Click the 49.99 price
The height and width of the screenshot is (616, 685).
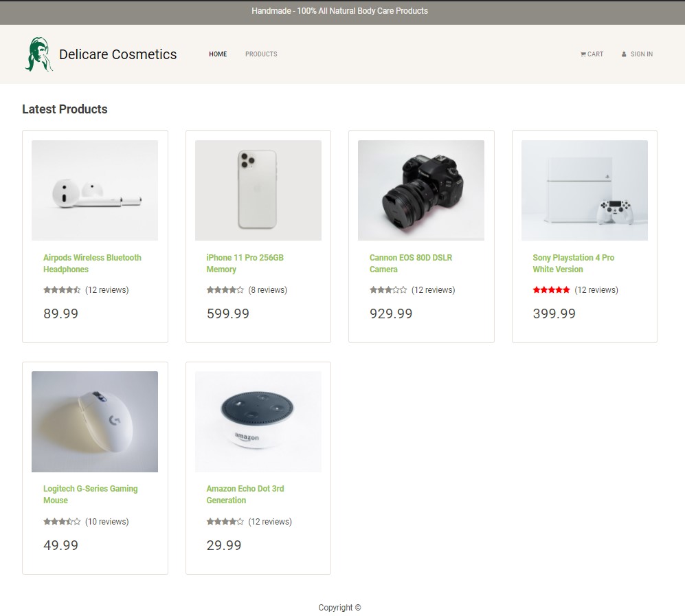60,545
